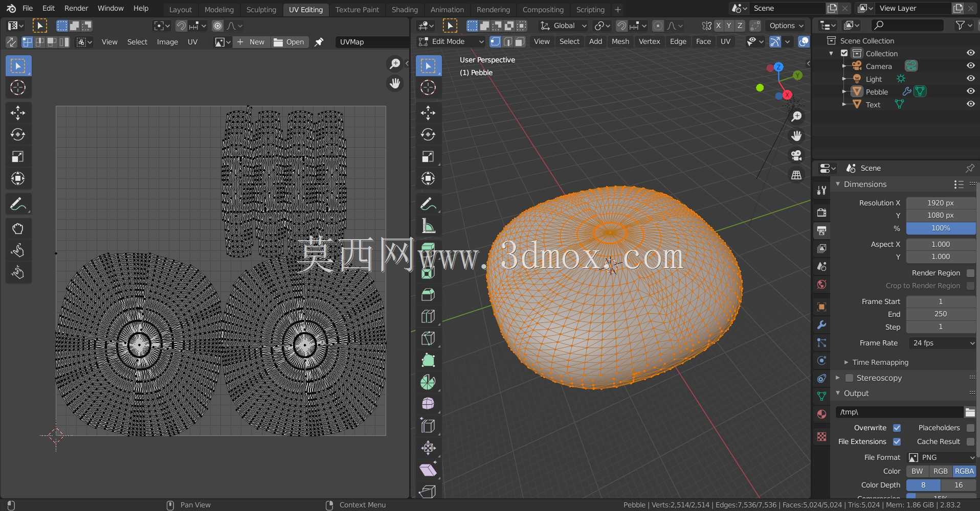980x511 pixels.
Task: Open the Output properties printer tab
Action: [x=821, y=230]
